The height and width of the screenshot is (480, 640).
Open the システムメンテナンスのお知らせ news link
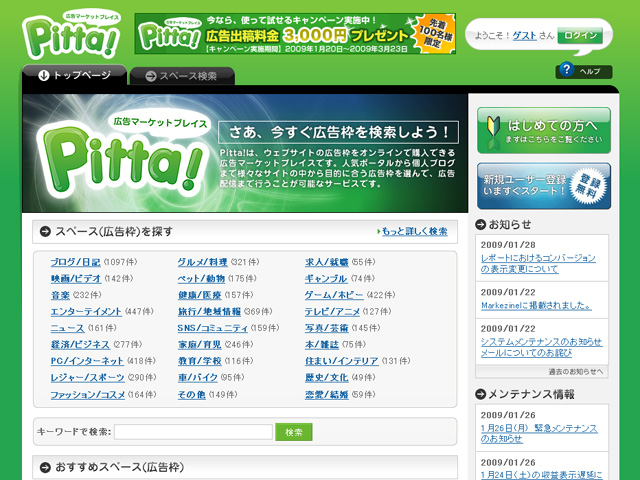[x=541, y=347]
